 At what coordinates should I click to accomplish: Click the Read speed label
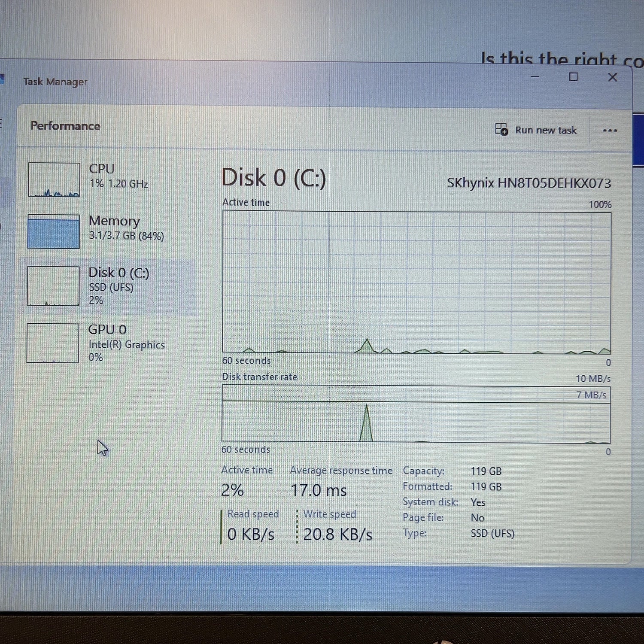[x=253, y=514]
